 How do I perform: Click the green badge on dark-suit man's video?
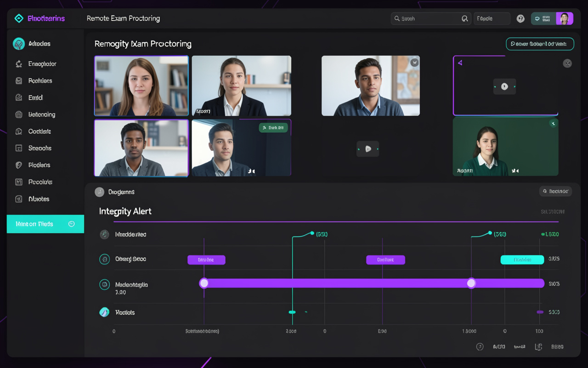click(273, 128)
